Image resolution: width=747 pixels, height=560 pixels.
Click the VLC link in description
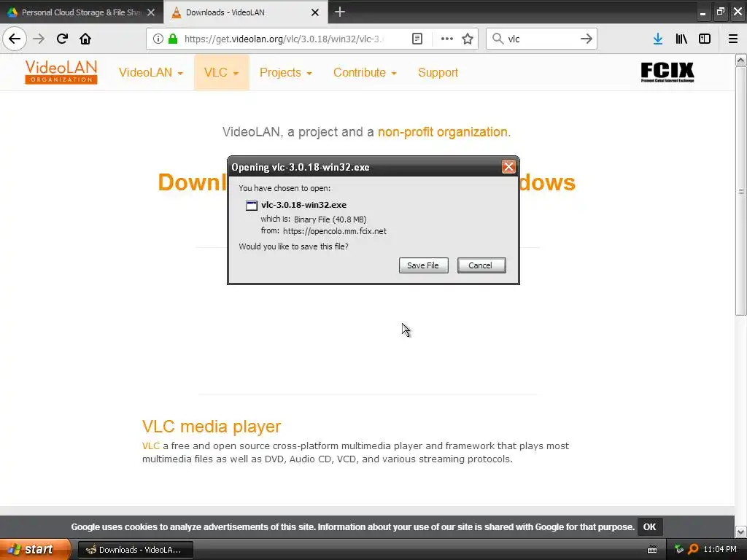point(150,446)
